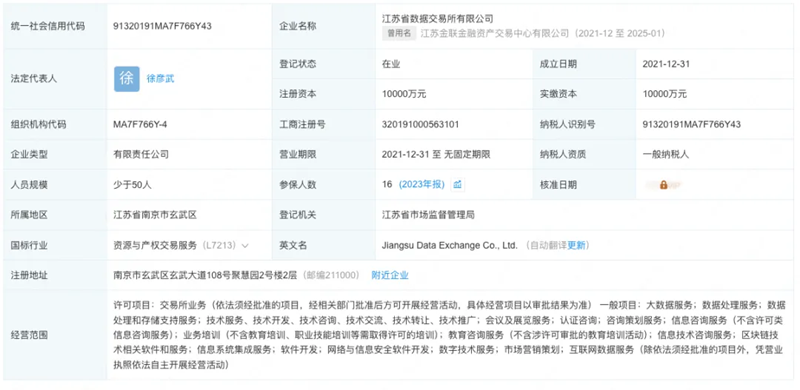The image size is (800, 390).
Task: Open legal representative 徐彦武 link
Action: [160, 79]
